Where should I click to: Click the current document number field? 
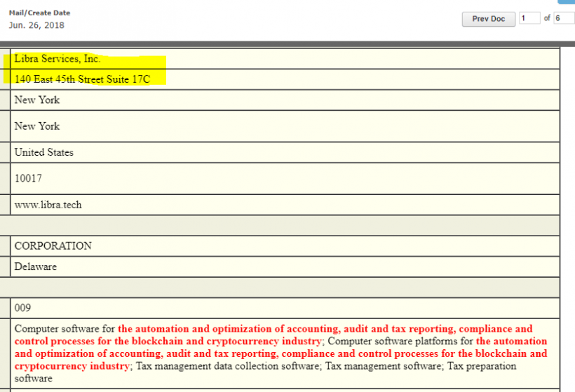(529, 19)
